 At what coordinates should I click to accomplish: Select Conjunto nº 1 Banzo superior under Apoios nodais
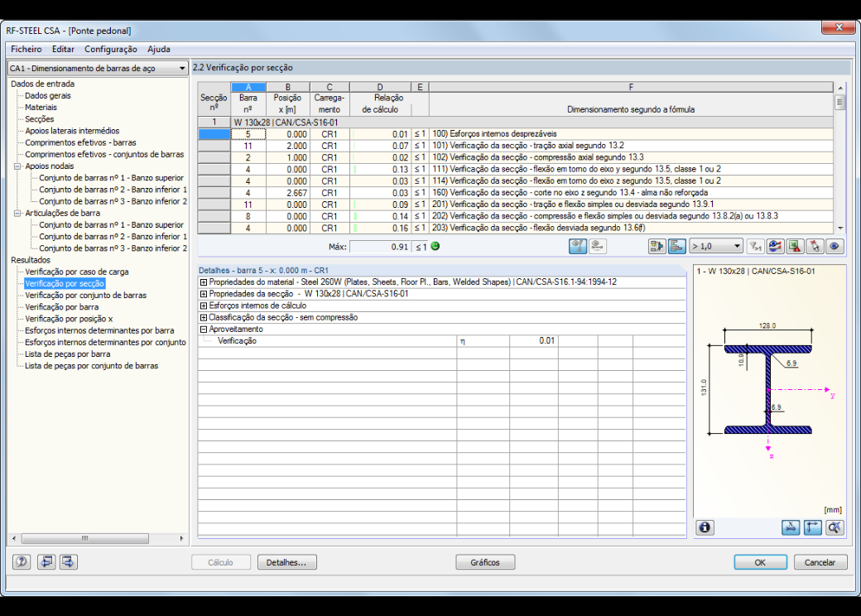(x=112, y=178)
